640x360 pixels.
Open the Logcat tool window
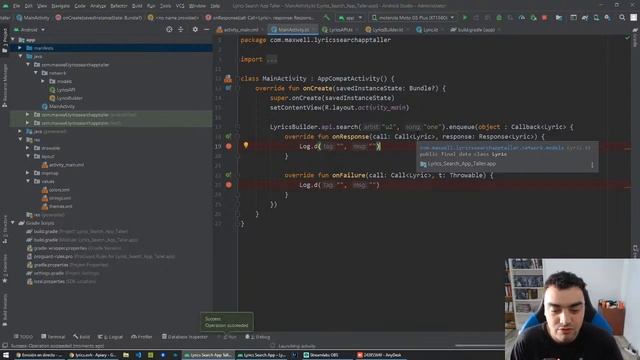pyautogui.click(x=110, y=337)
